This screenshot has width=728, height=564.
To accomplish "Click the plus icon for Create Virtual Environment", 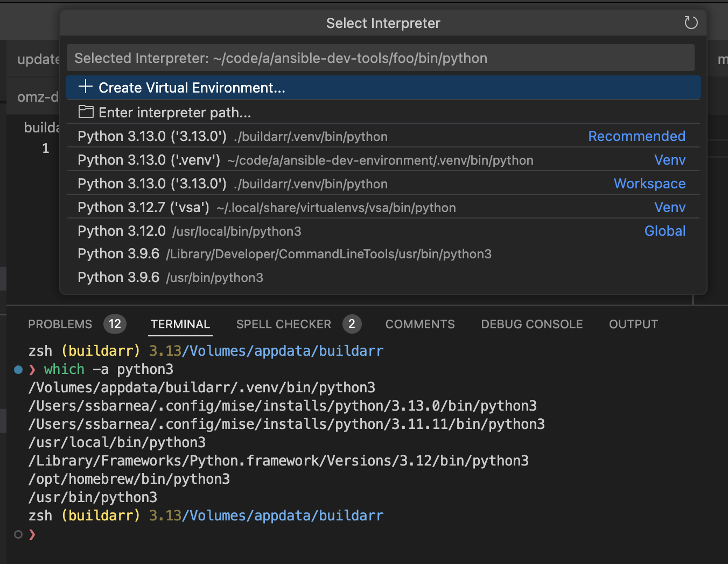I will [86, 87].
